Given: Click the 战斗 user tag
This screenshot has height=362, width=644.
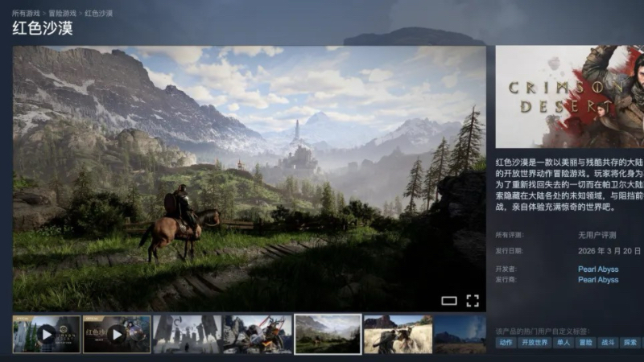Looking at the screenshot, I should click(x=608, y=343).
